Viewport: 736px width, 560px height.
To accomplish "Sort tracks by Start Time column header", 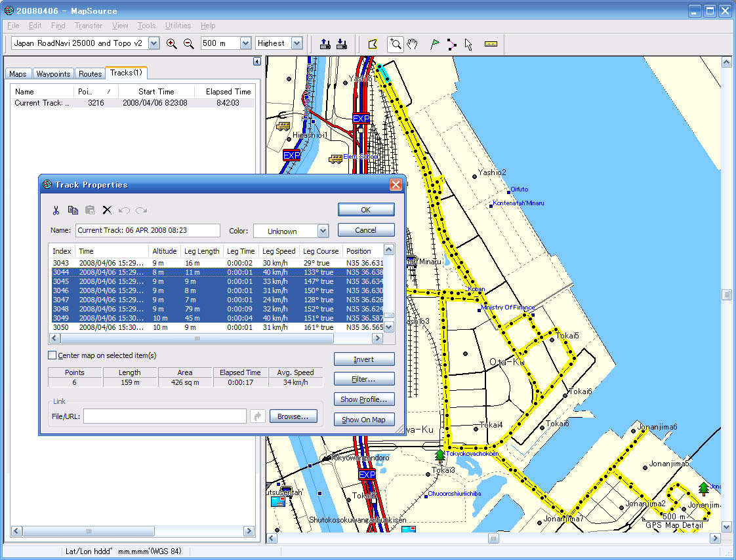I will coord(156,92).
